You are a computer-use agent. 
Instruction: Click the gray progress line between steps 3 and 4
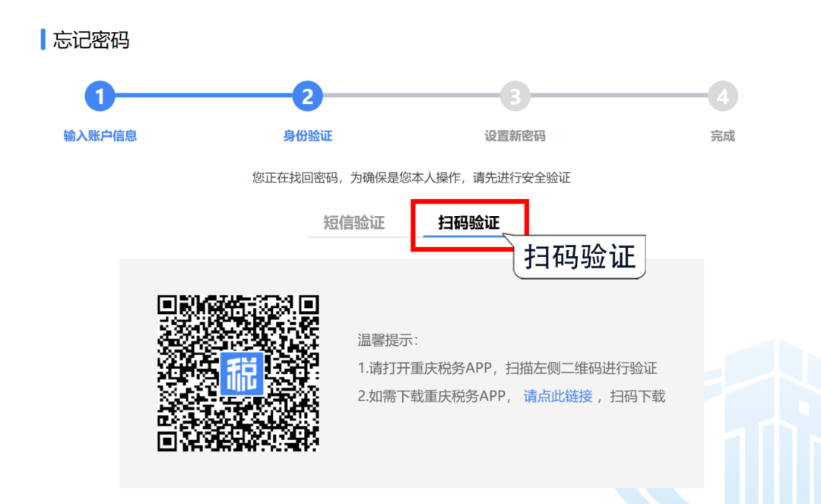pyautogui.click(x=619, y=97)
